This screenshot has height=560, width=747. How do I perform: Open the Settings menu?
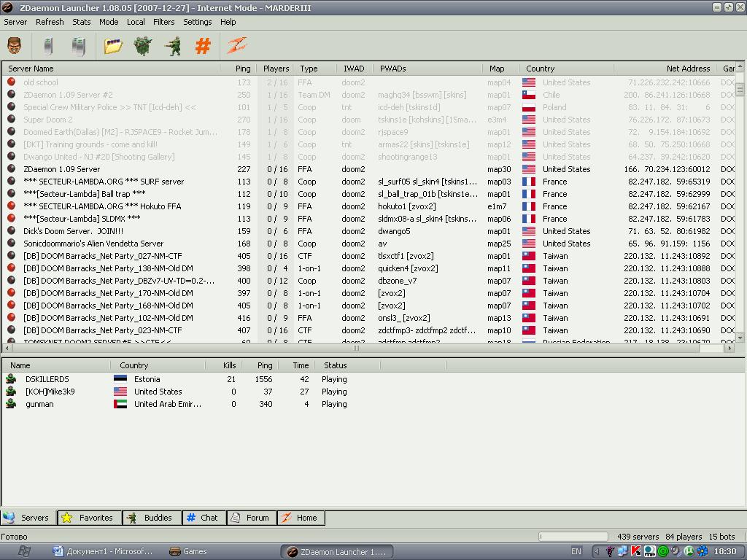(197, 22)
